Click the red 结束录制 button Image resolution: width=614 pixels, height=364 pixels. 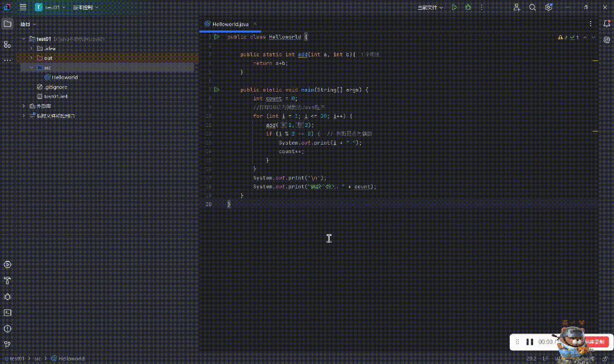(x=596, y=342)
